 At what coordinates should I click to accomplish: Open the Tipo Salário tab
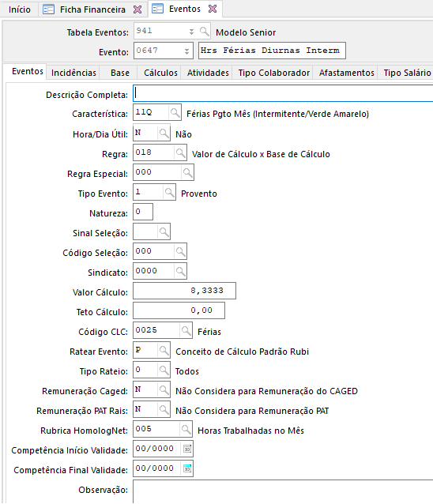(407, 73)
